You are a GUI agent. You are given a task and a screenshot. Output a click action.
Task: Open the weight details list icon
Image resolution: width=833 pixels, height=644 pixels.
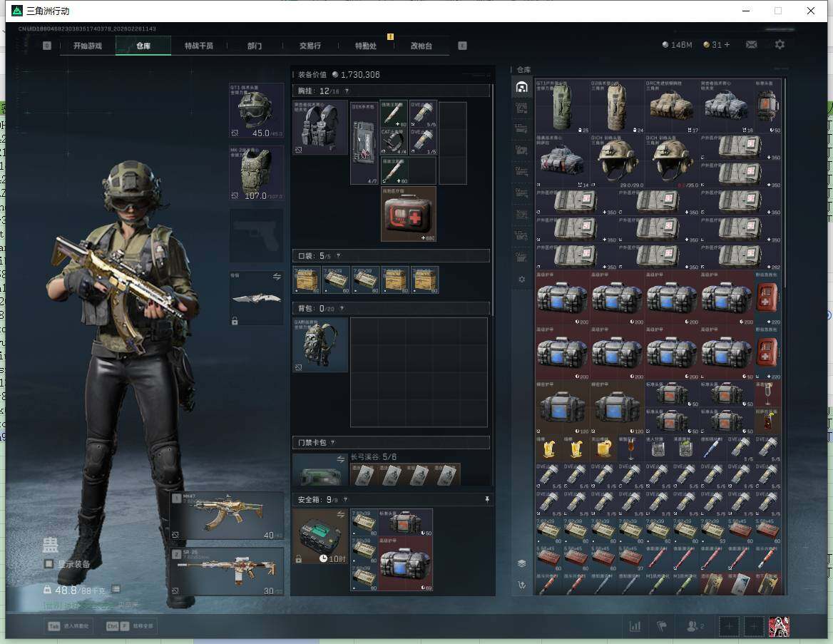[116, 589]
